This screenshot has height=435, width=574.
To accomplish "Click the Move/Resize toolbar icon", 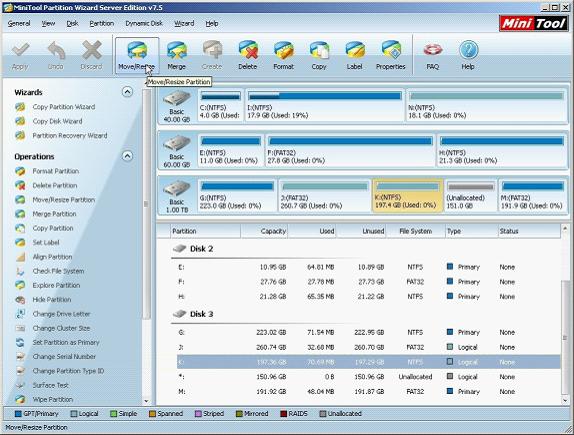I will coord(137,55).
